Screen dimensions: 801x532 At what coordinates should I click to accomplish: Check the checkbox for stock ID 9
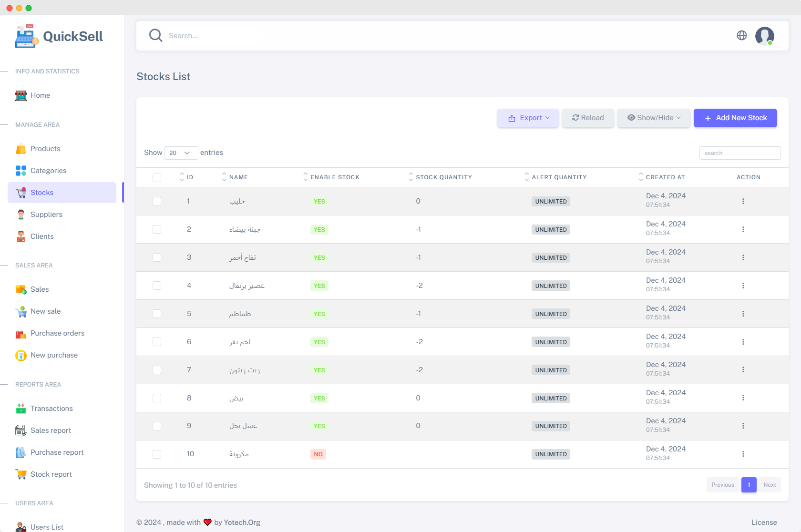(157, 426)
